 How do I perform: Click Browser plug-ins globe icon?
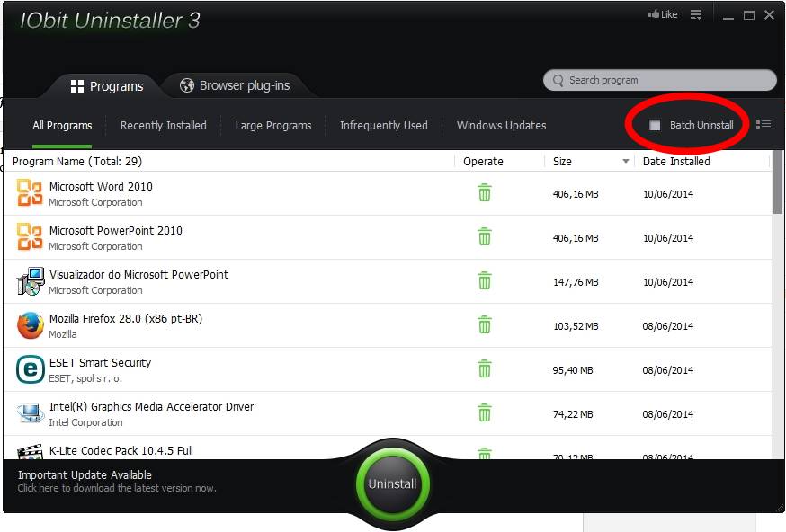click(187, 85)
